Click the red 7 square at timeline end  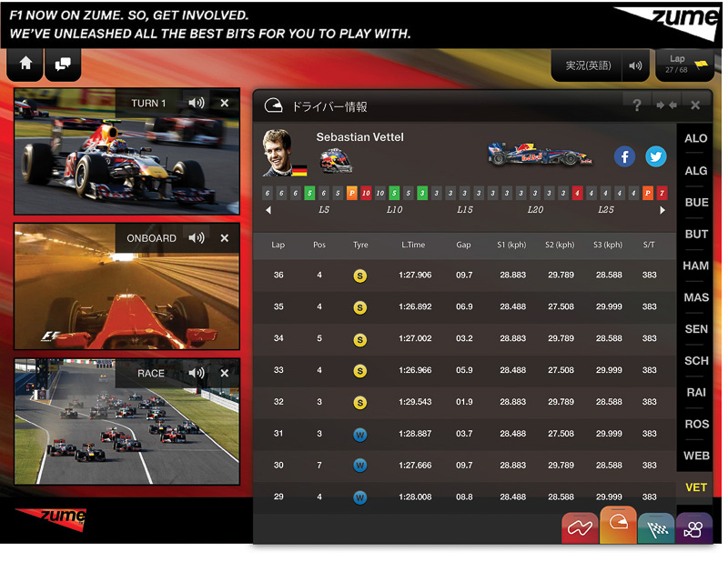(x=662, y=193)
